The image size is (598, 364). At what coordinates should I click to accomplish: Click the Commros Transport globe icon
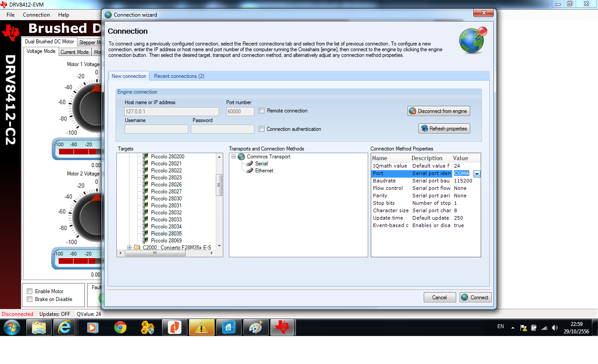[x=241, y=157]
